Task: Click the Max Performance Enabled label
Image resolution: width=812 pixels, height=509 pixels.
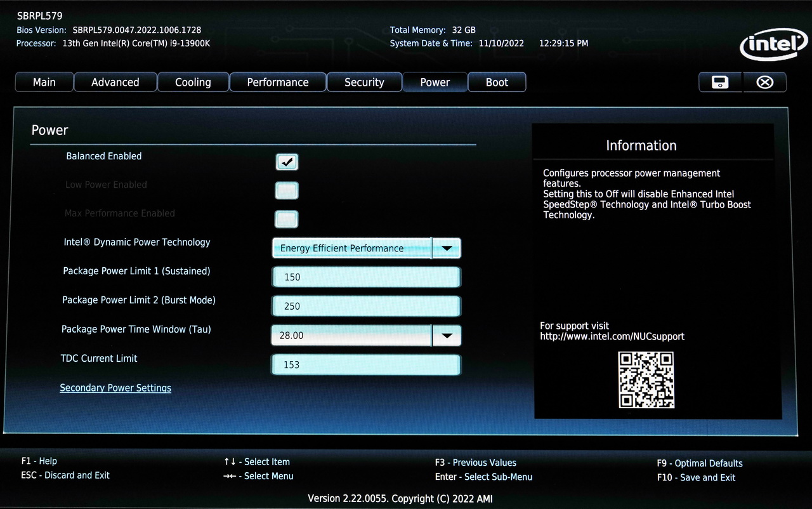Action: pyautogui.click(x=120, y=213)
